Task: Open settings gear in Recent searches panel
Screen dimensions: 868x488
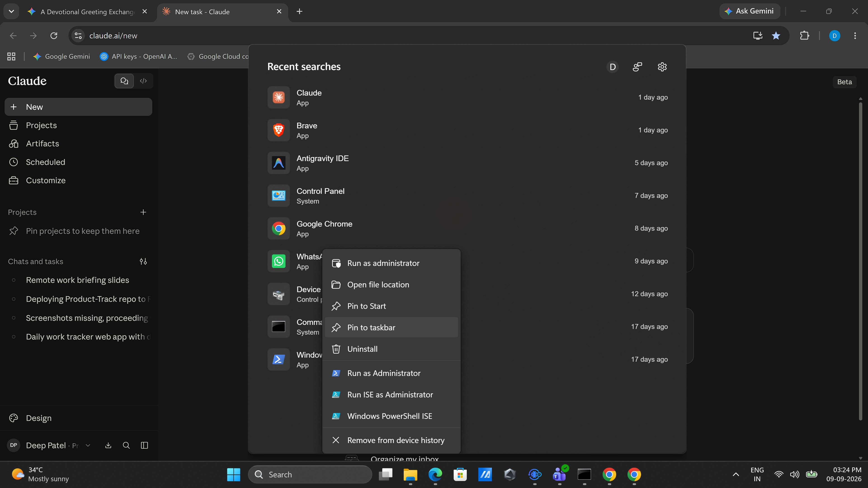Action: coord(662,67)
